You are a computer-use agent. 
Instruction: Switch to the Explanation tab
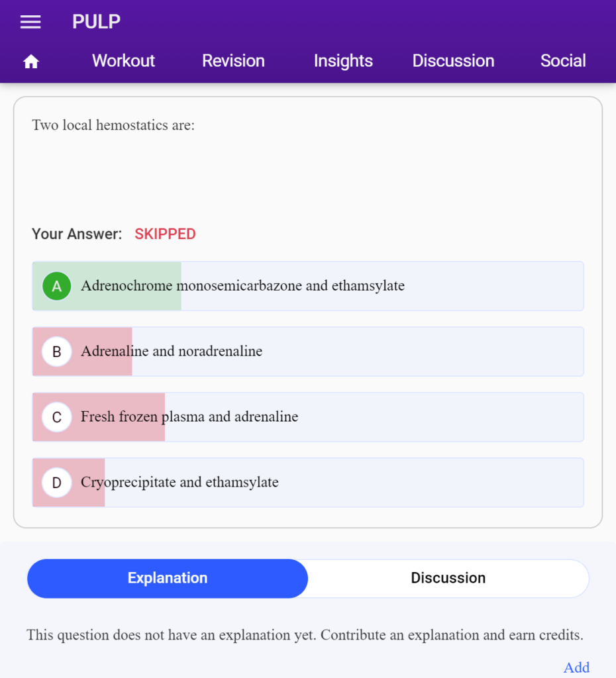pos(168,579)
